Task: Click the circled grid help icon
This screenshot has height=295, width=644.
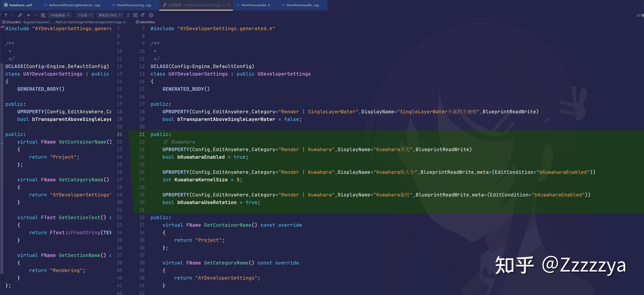Action: pos(151,15)
